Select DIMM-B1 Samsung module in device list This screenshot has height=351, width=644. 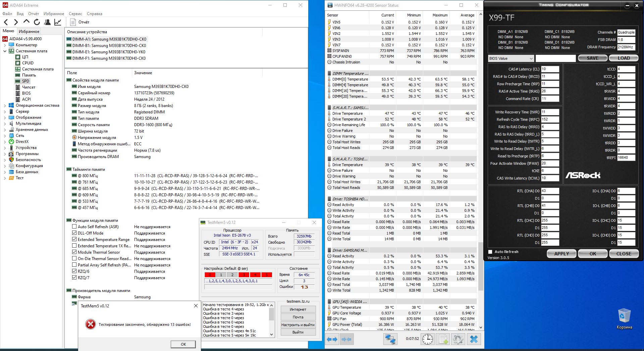coord(109,46)
